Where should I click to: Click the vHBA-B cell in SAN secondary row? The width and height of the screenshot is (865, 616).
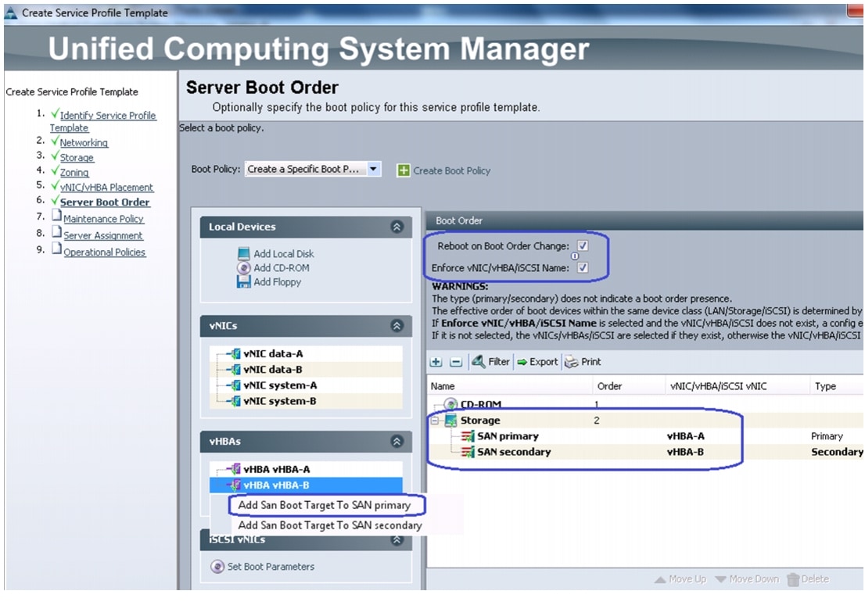(x=685, y=452)
